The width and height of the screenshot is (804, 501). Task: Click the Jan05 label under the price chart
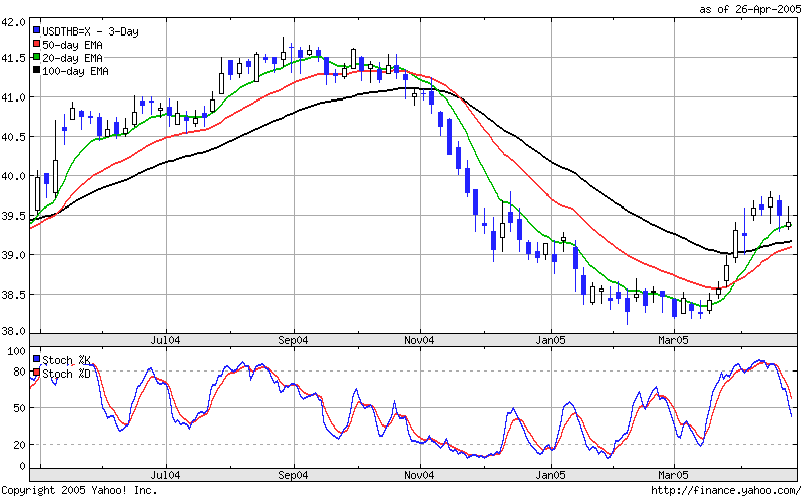(x=551, y=340)
